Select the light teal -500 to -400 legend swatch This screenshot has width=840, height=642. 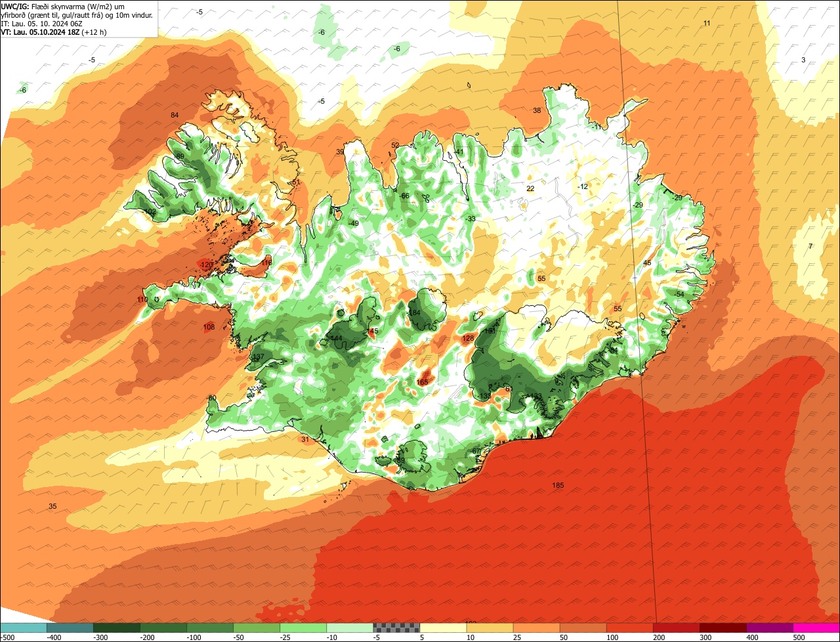tap(23, 628)
